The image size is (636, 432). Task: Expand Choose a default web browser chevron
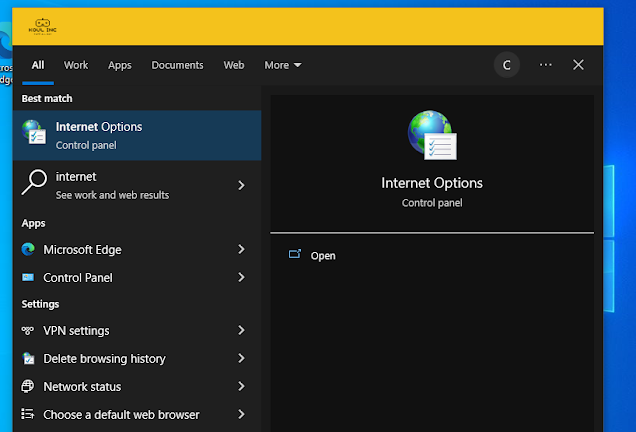click(x=241, y=414)
